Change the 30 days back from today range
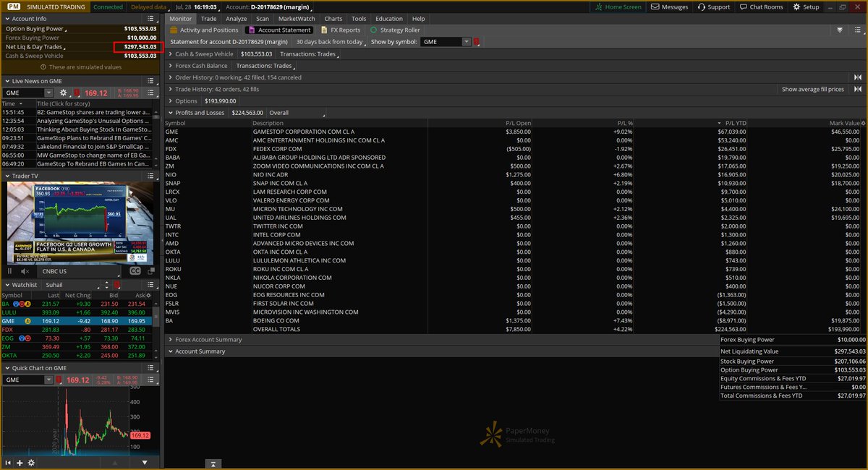This screenshot has height=470, width=868. (329, 42)
